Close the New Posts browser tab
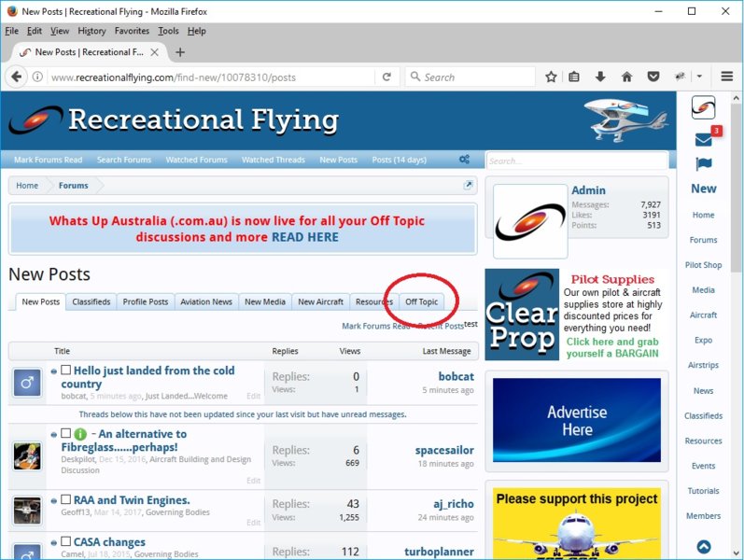 pos(154,52)
